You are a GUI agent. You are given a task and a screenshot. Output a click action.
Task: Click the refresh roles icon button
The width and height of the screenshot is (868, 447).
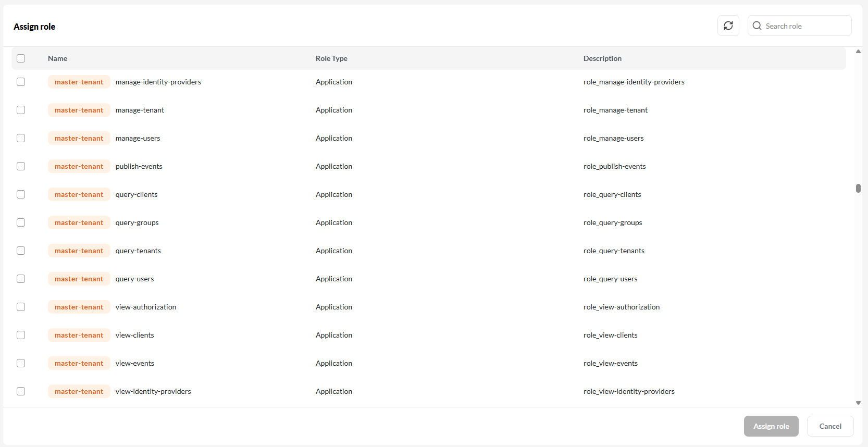point(728,26)
